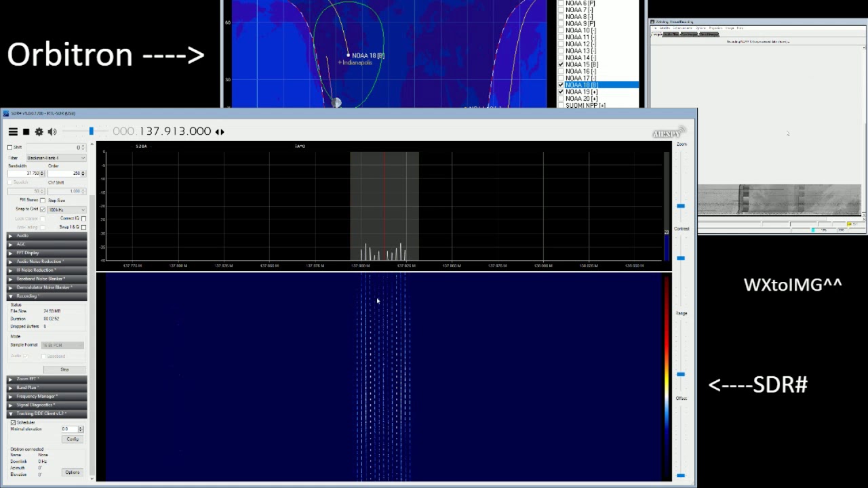Expand the Demodulator Noise Blanker panel
This screenshot has width=868, height=488.
[47, 287]
